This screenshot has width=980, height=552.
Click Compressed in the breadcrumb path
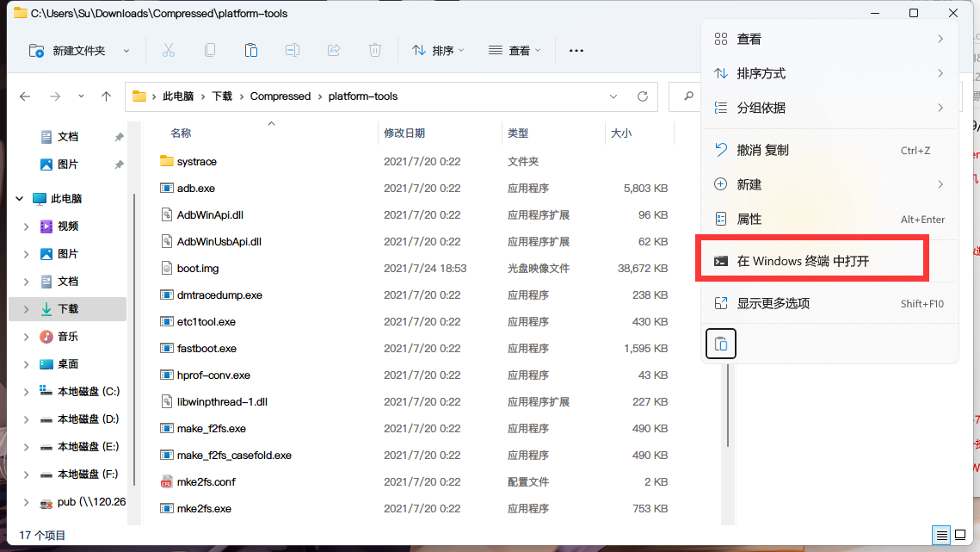pos(280,96)
